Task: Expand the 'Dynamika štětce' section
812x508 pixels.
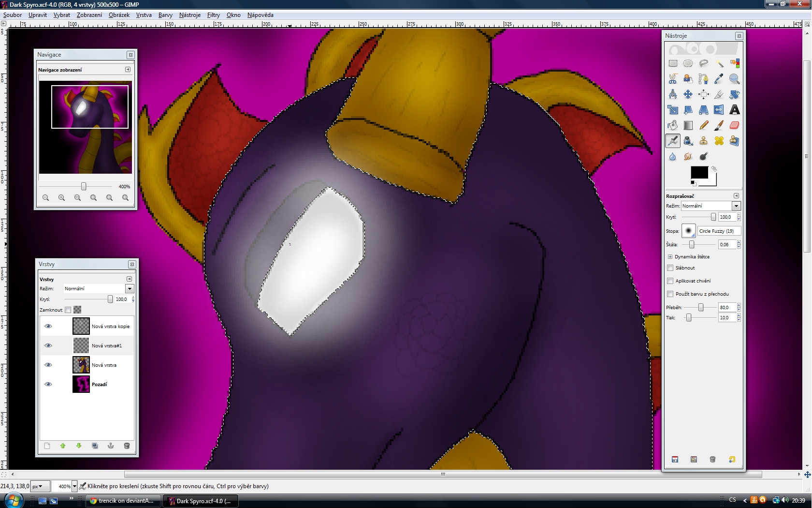Action: [x=670, y=257]
